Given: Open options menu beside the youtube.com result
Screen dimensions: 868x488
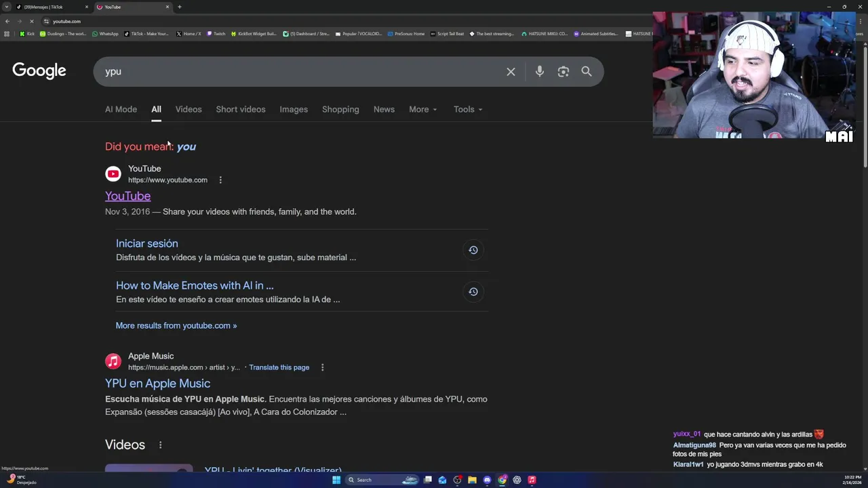Looking at the screenshot, I should (220, 180).
